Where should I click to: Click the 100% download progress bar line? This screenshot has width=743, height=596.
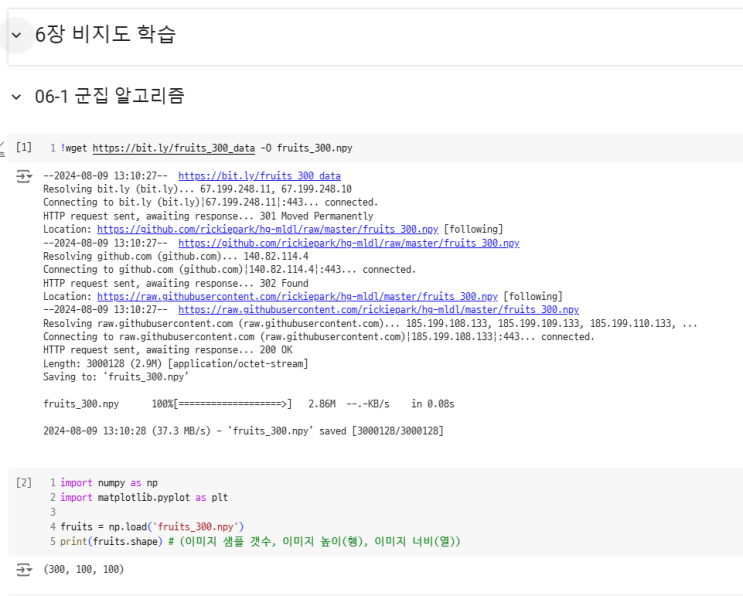(249, 404)
